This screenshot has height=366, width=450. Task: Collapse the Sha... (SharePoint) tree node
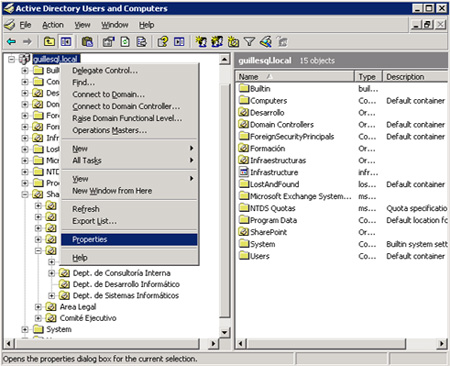pyautogui.click(x=25, y=194)
